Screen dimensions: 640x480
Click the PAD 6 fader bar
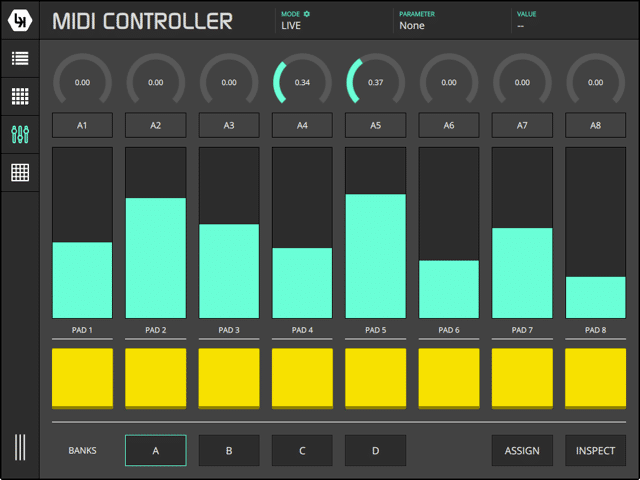pos(449,233)
